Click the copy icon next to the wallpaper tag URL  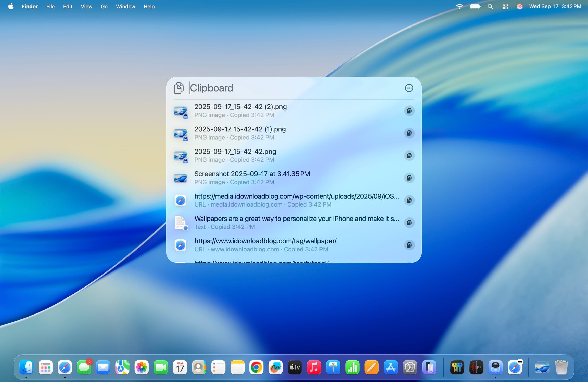click(x=409, y=245)
